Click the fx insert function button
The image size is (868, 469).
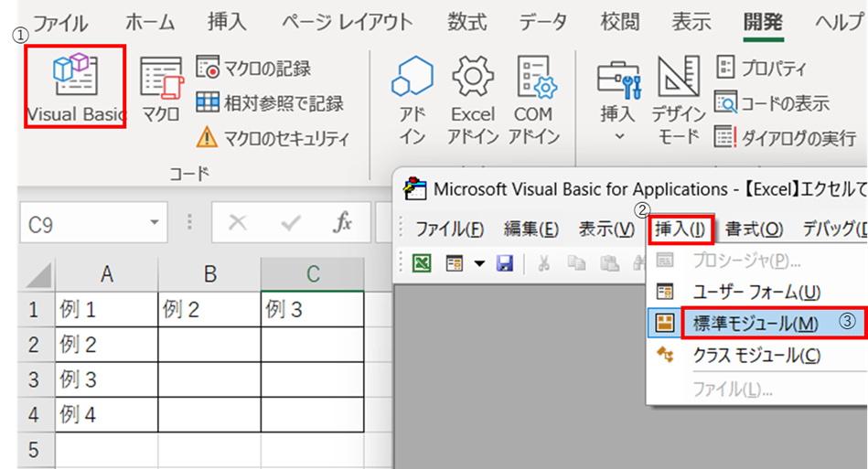pyautogui.click(x=343, y=223)
